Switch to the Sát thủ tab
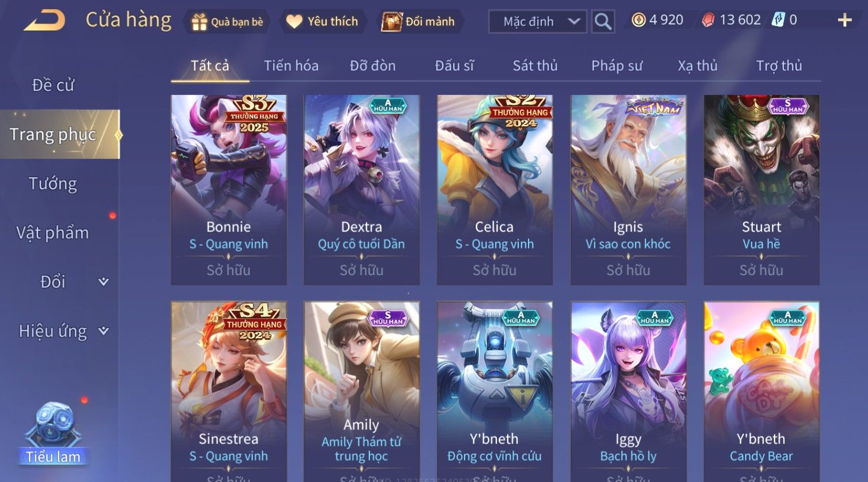This screenshot has height=482, width=868. coord(535,66)
